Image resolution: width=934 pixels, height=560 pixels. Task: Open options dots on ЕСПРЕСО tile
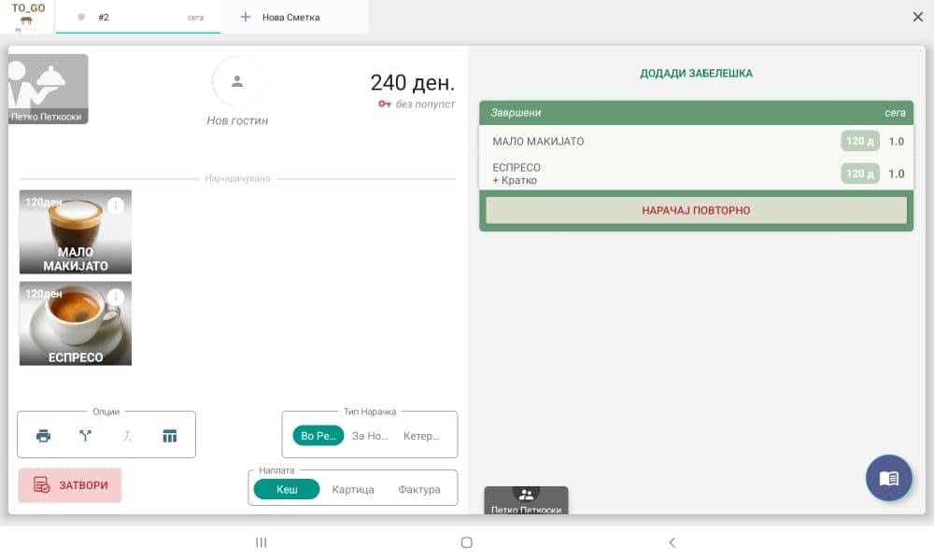coord(116,298)
